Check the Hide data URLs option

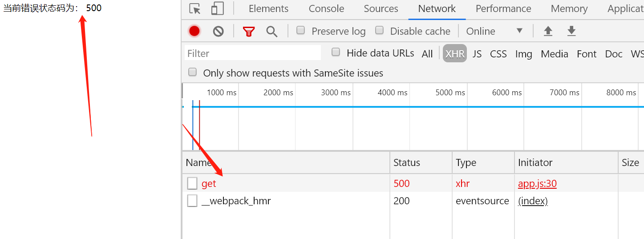(336, 53)
